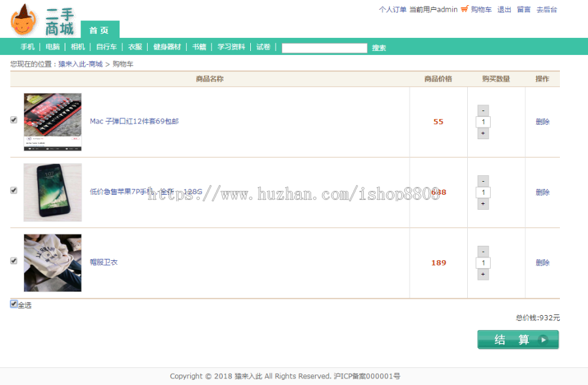Click the 退出 logout link

pos(504,9)
